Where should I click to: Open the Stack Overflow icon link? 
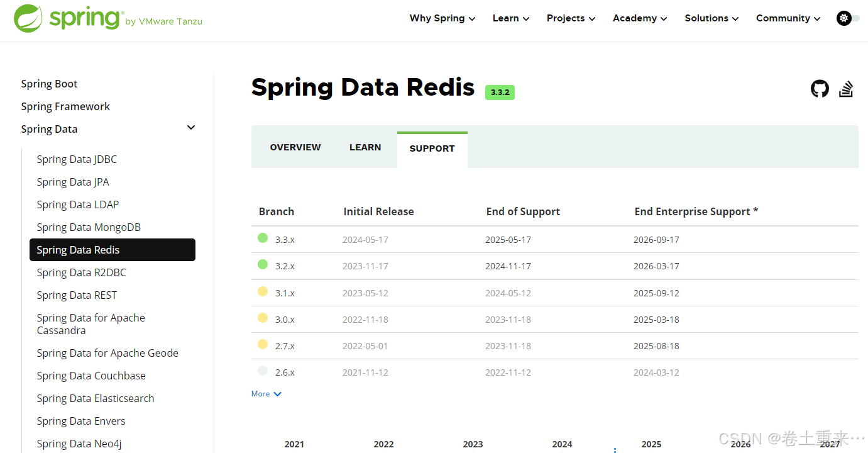(x=846, y=89)
